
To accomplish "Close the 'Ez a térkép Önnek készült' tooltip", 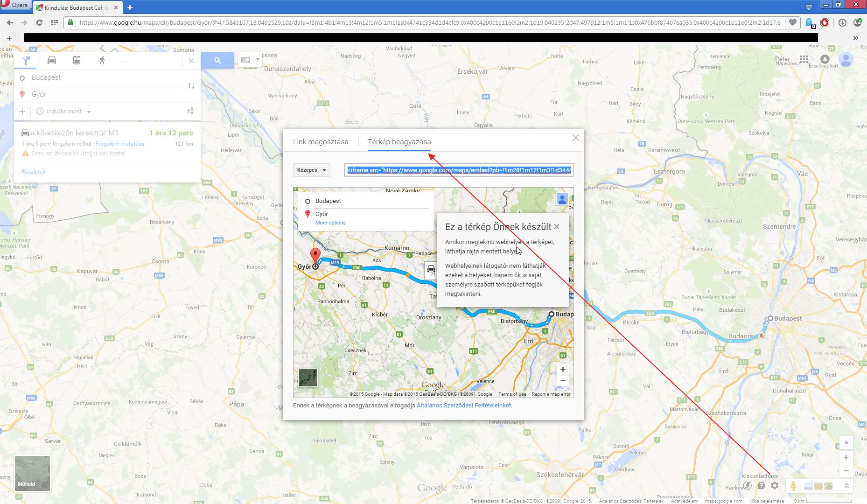I will [557, 227].
